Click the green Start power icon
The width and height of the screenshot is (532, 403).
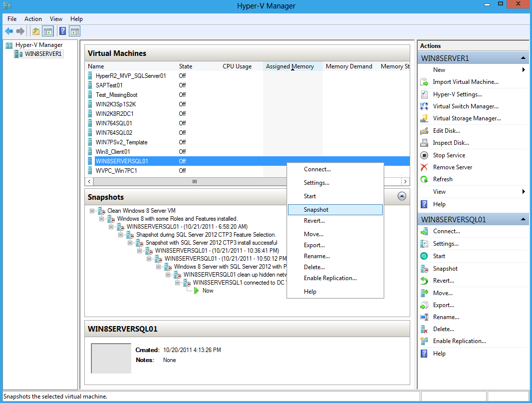[x=424, y=256]
